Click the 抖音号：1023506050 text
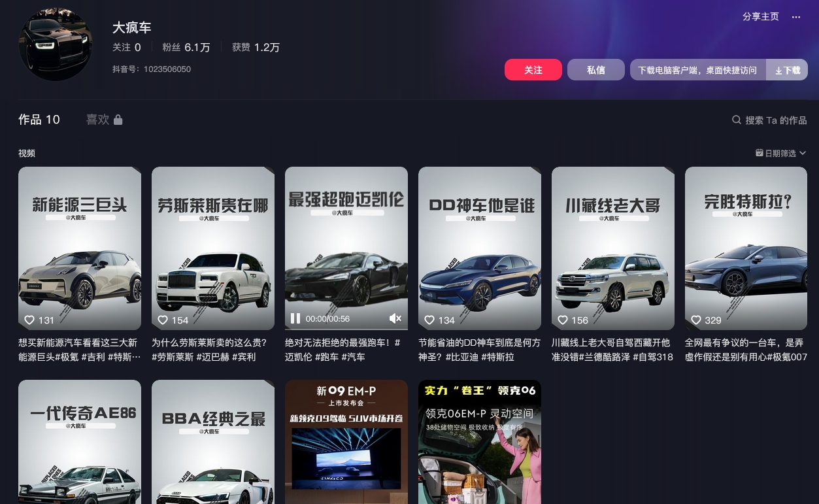Image resolution: width=819 pixels, height=504 pixels. click(x=152, y=69)
